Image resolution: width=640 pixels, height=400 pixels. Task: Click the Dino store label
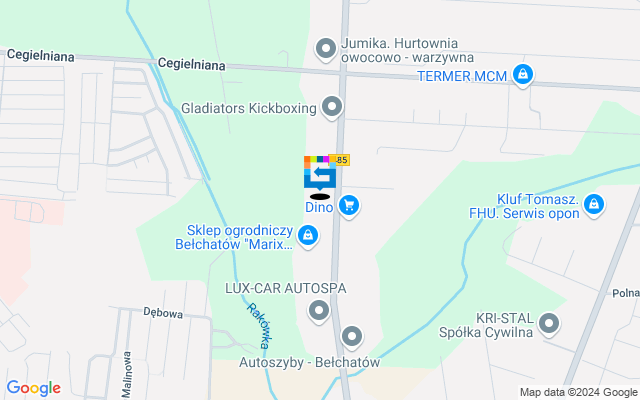coord(319,207)
